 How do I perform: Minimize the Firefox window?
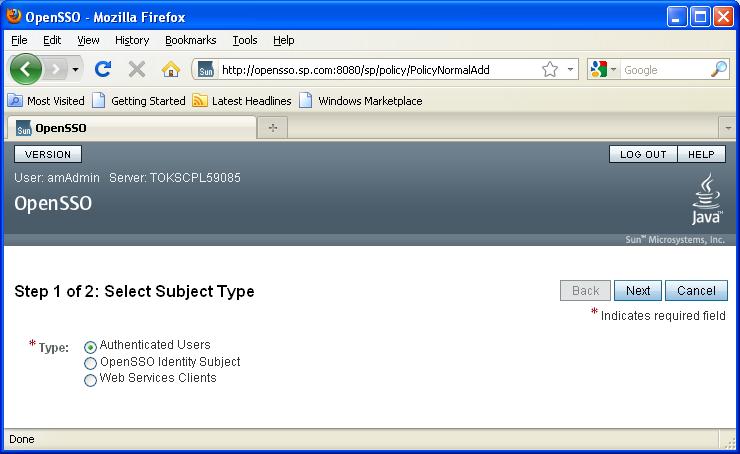point(677,17)
